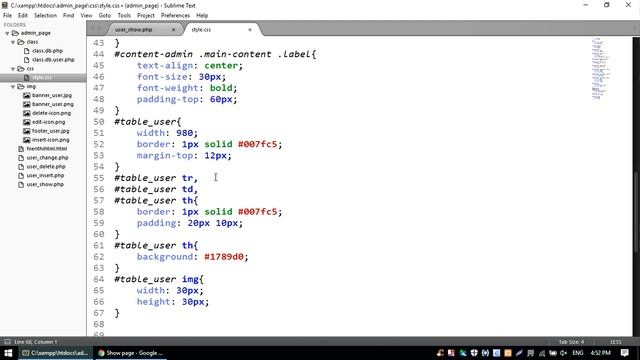Image resolution: width=640 pixels, height=360 pixels.
Task: Open the .html file in sidebar
Action: [x=47, y=149]
